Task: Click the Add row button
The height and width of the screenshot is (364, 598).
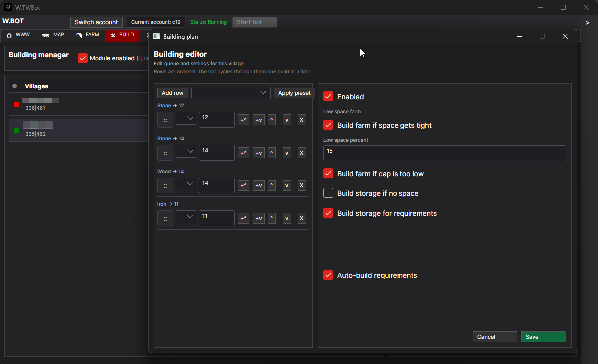Action: coord(173,93)
